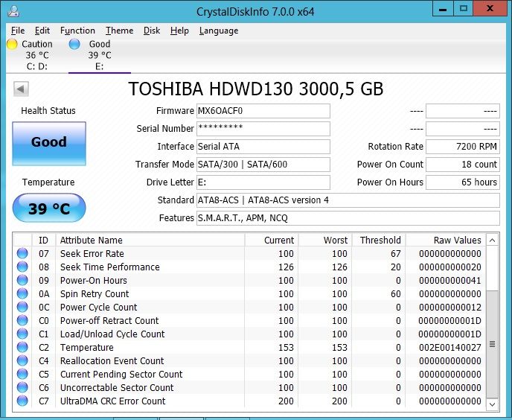Click the Raw Values column header
Screen dimensions: 512x420
click(457, 240)
